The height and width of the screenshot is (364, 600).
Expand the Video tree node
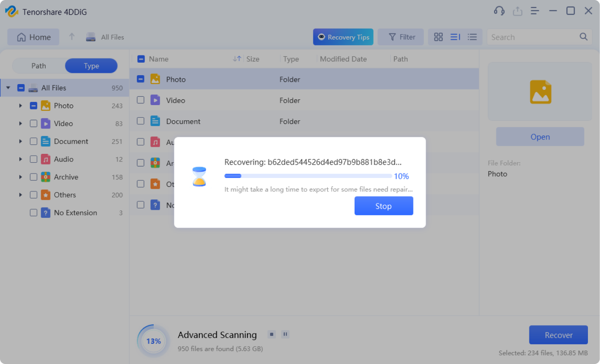click(x=21, y=123)
